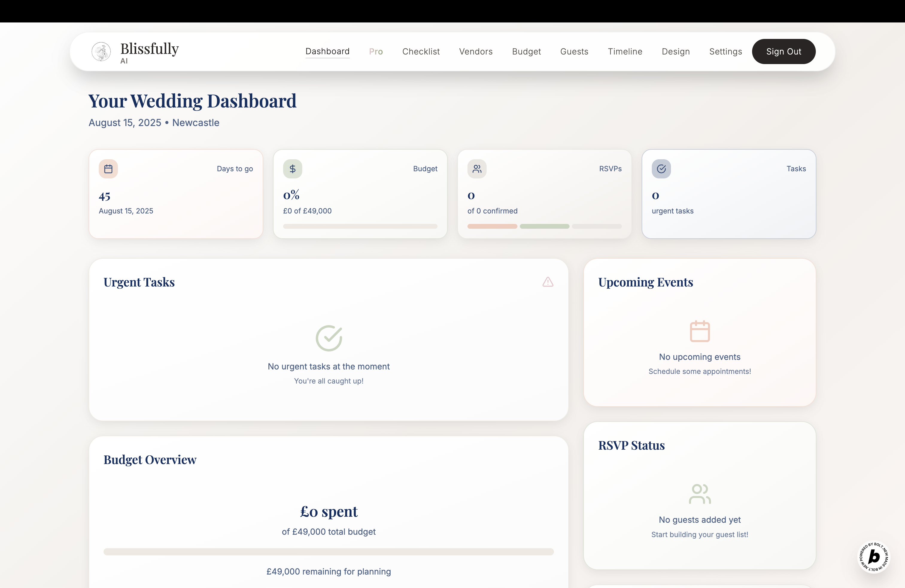Click the Blissfully brand name

(x=149, y=49)
